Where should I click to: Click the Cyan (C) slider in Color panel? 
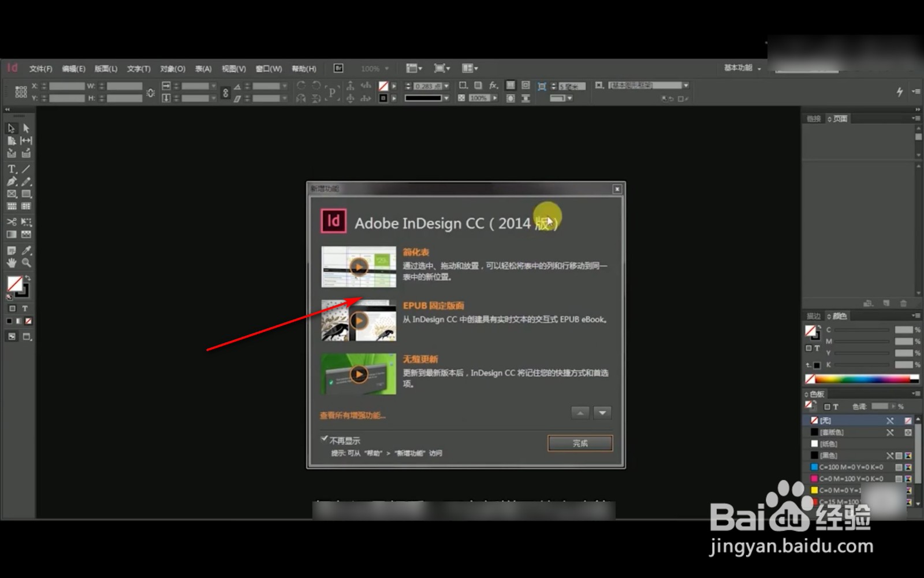point(862,330)
